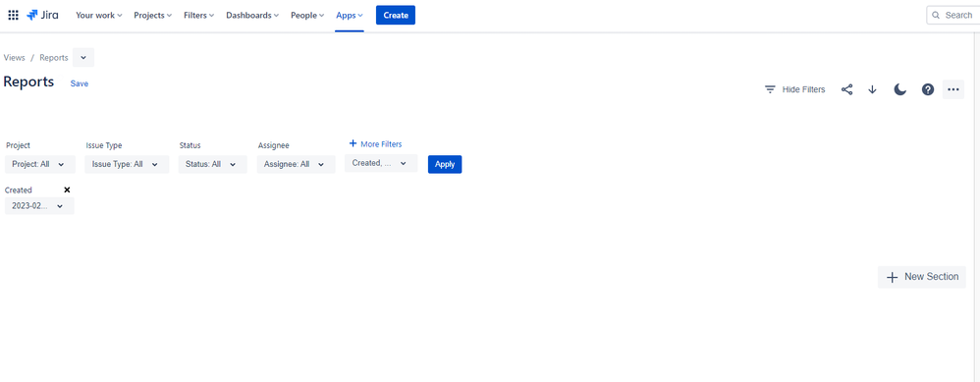Click the Reports page heading
This screenshot has width=980, height=382.
point(28,82)
